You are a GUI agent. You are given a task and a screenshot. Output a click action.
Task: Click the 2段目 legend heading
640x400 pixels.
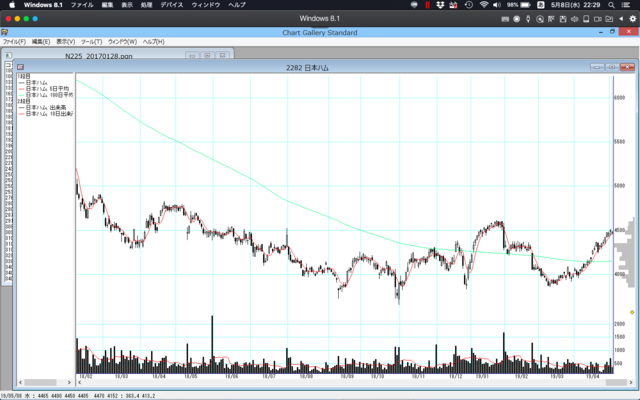(24, 101)
